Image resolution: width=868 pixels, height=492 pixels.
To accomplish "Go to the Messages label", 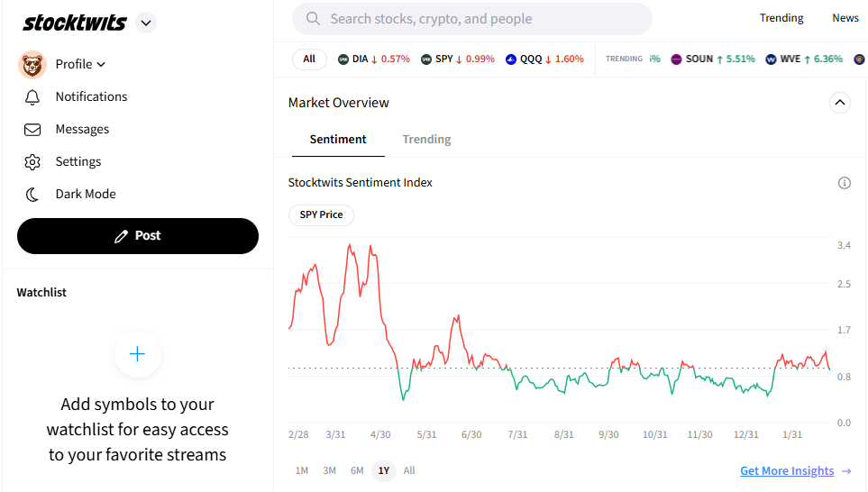I will (83, 130).
